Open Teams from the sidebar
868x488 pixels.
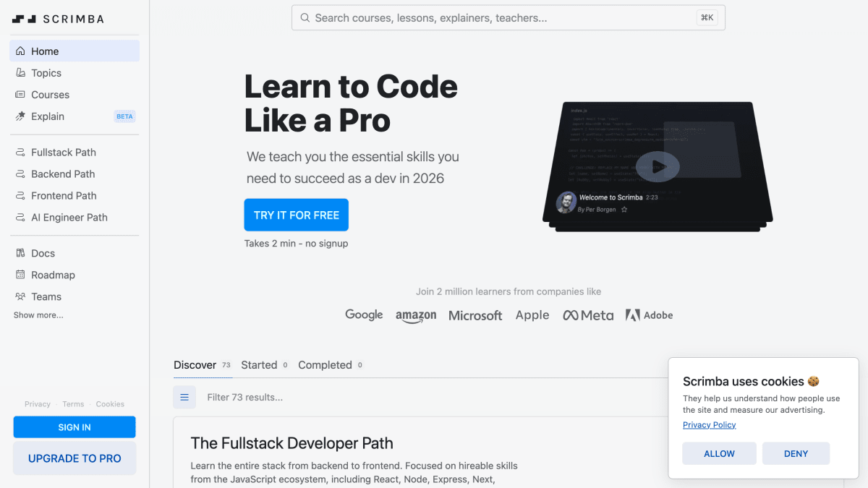click(x=75, y=297)
